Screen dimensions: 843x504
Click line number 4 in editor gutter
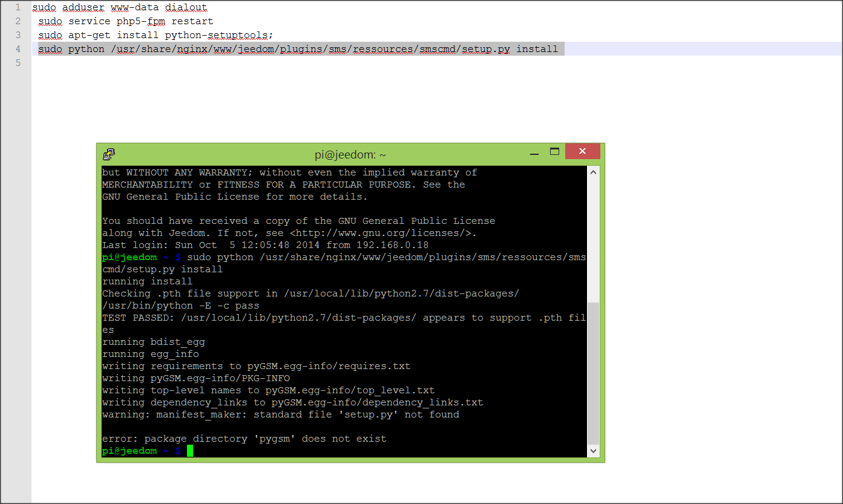pyautogui.click(x=18, y=49)
